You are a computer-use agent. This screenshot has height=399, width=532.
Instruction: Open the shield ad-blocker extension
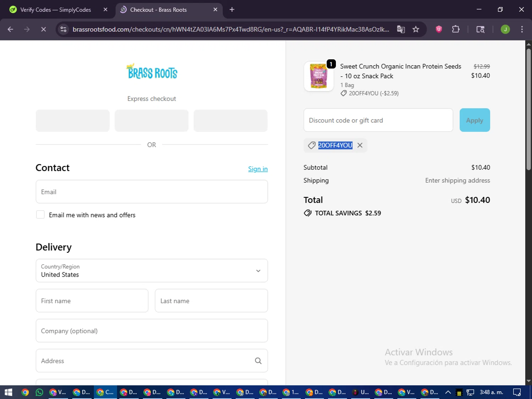coord(439,29)
